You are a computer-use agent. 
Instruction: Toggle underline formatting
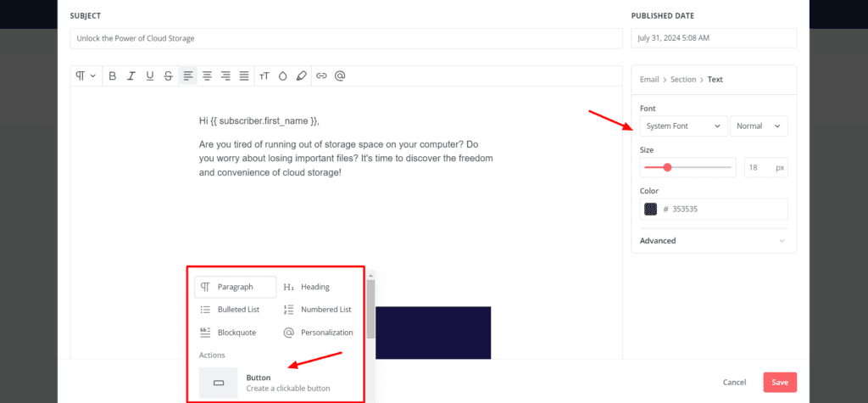[x=150, y=76]
